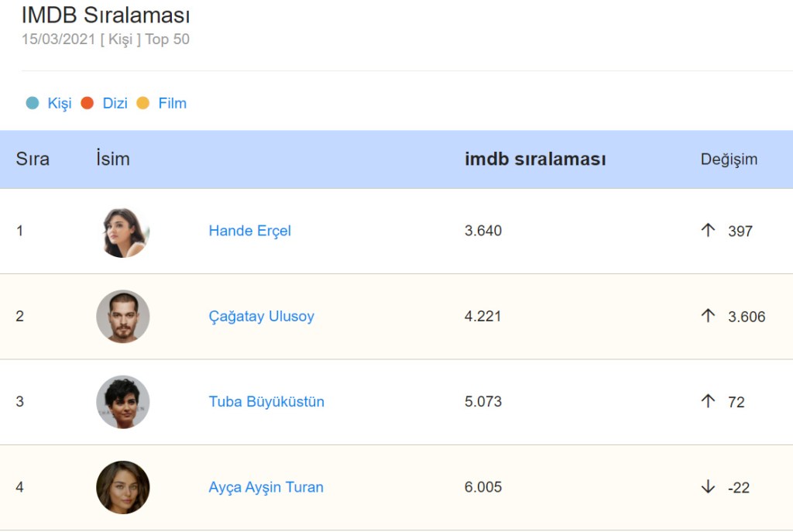Click Hande Erçel's profile photo

coord(123,232)
